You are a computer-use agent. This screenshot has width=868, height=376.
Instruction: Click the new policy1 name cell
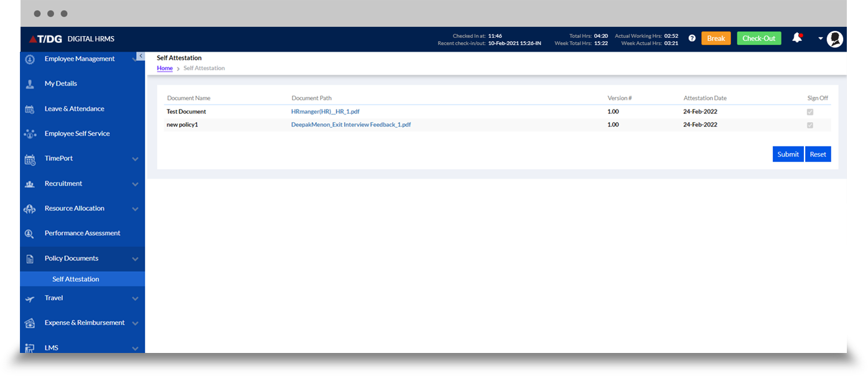coord(182,125)
